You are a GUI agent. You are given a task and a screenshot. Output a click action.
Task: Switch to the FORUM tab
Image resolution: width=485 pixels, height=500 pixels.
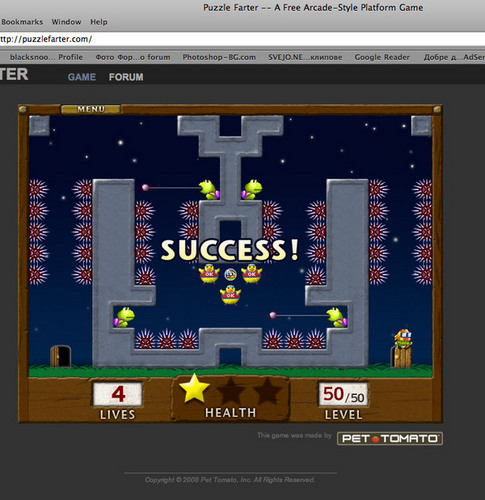126,77
